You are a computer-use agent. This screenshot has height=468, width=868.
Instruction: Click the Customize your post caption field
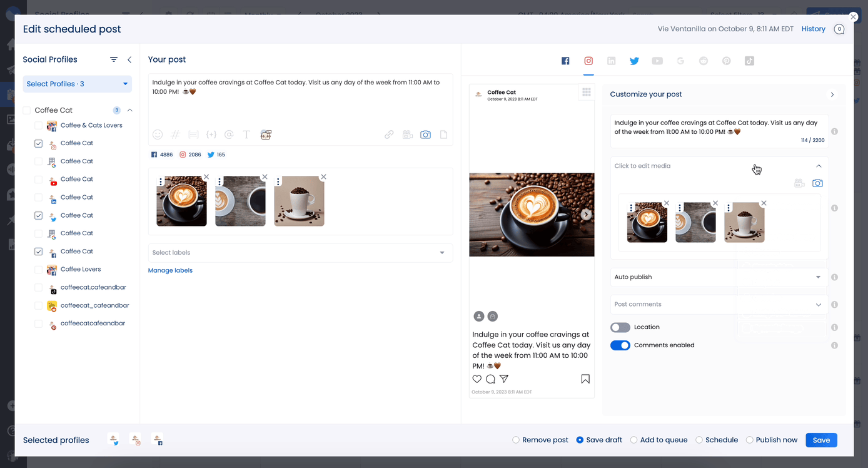pos(719,131)
